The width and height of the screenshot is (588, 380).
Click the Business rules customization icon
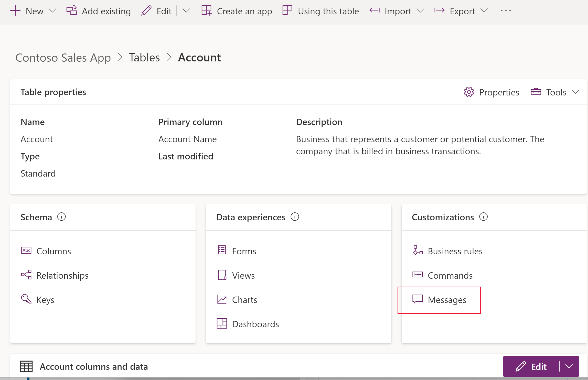418,251
